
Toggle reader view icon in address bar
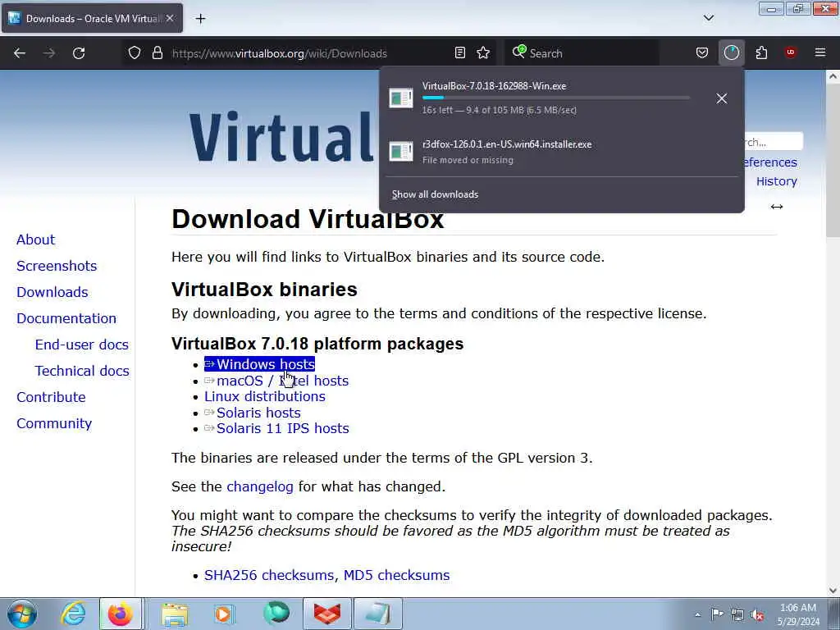pyautogui.click(x=459, y=53)
